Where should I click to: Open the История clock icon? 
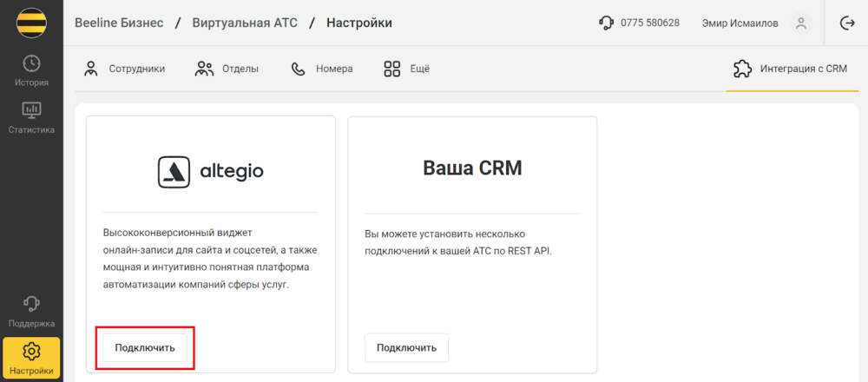31,63
